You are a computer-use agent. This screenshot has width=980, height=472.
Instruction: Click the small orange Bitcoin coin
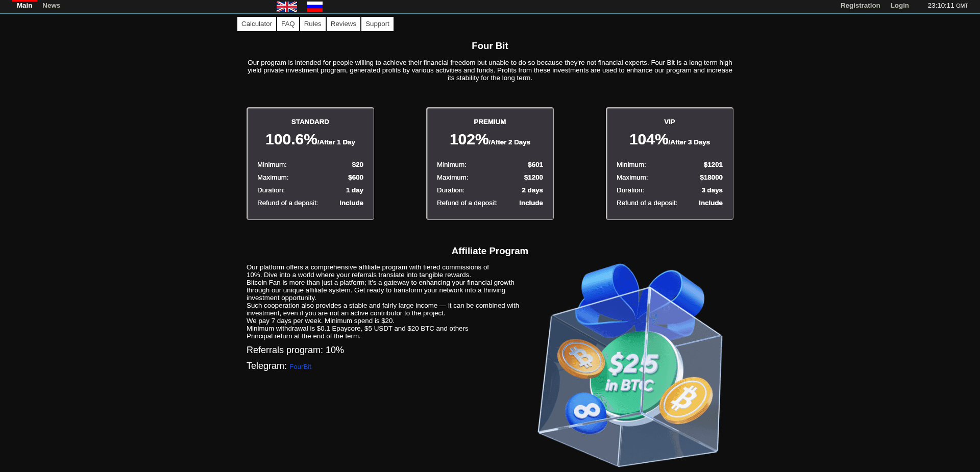click(x=580, y=358)
